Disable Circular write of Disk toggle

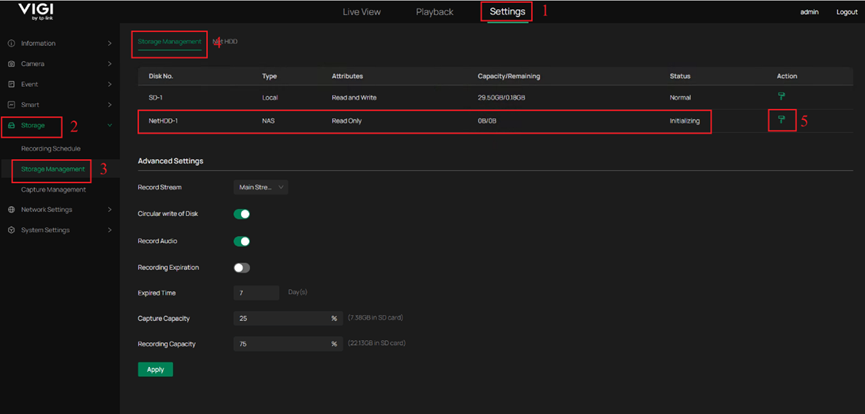coord(241,214)
